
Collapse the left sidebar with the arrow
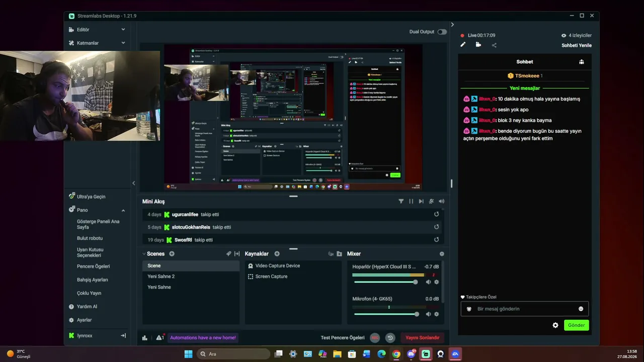tap(133, 183)
